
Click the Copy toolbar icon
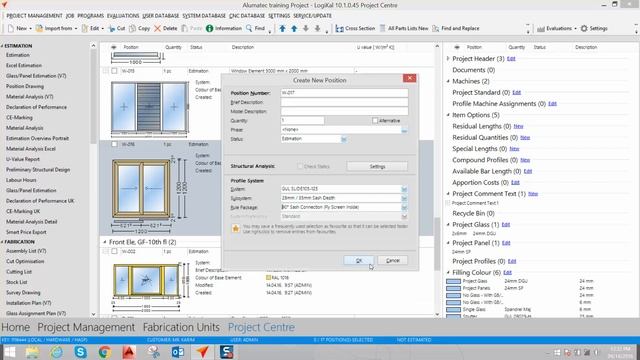pos(132,28)
